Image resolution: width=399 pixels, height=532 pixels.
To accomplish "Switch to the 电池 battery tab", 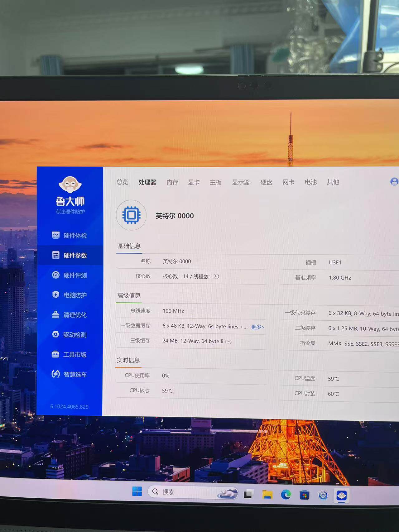I will pos(310,182).
